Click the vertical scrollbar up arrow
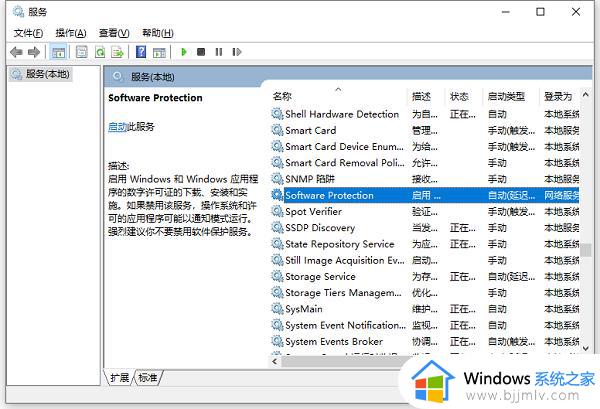Image resolution: width=600 pixels, height=409 pixels. [x=585, y=94]
